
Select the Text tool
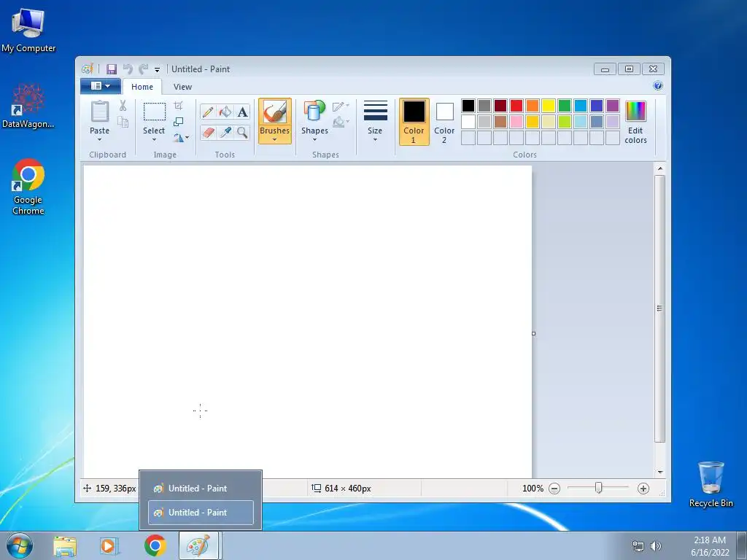[x=242, y=112]
